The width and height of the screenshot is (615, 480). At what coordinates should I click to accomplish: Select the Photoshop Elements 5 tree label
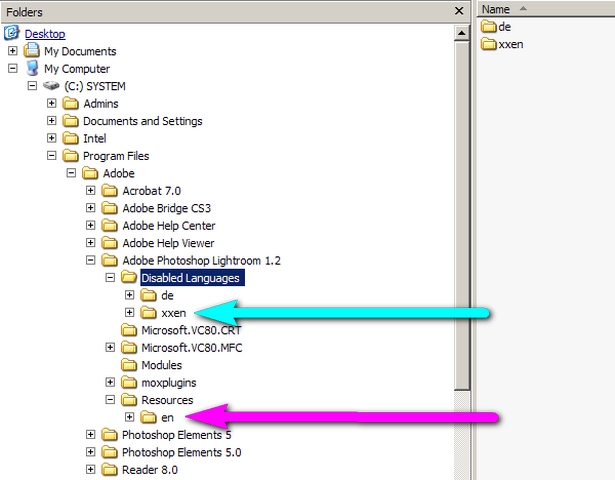tap(176, 435)
